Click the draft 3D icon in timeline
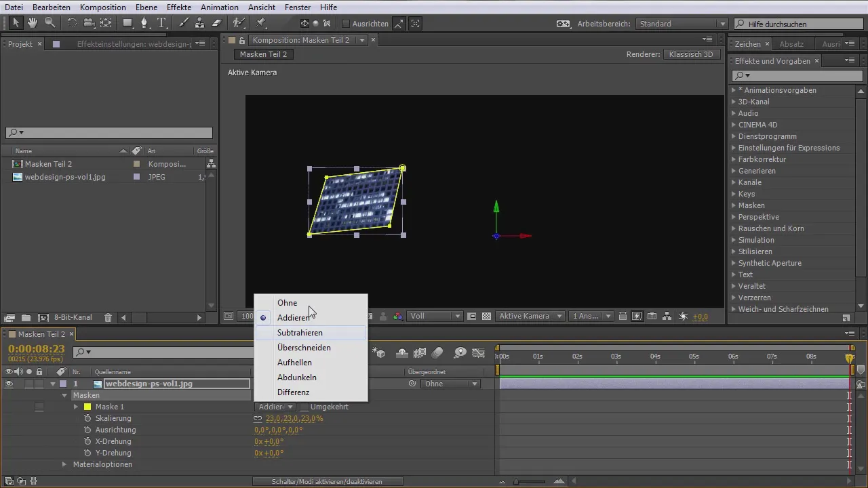Viewport: 868px width, 488px height. pyautogui.click(x=380, y=352)
